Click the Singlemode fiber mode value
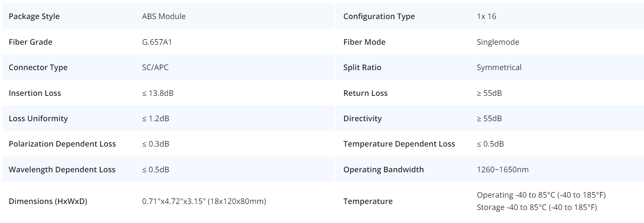 [498, 42]
